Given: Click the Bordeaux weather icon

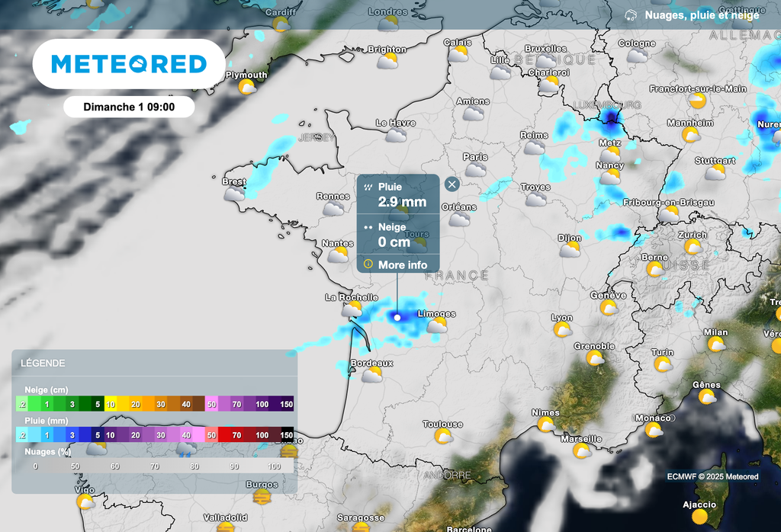Looking at the screenshot, I should tap(371, 374).
